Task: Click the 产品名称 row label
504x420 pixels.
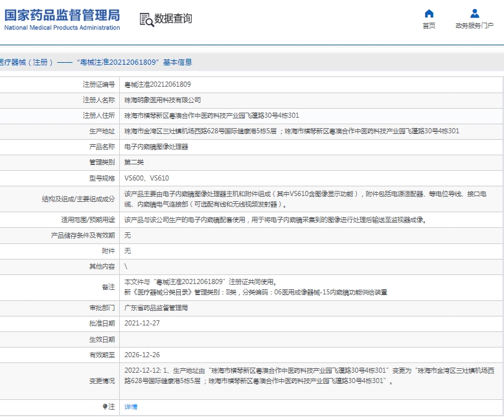Action: pos(102,147)
